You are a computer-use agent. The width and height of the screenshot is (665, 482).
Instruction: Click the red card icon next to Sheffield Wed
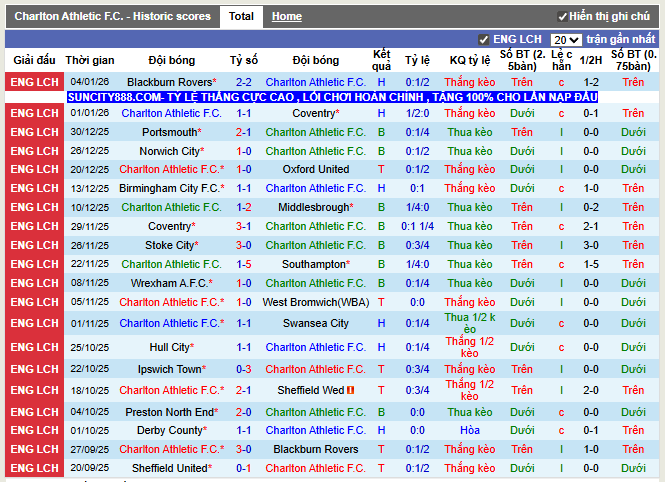point(350,390)
